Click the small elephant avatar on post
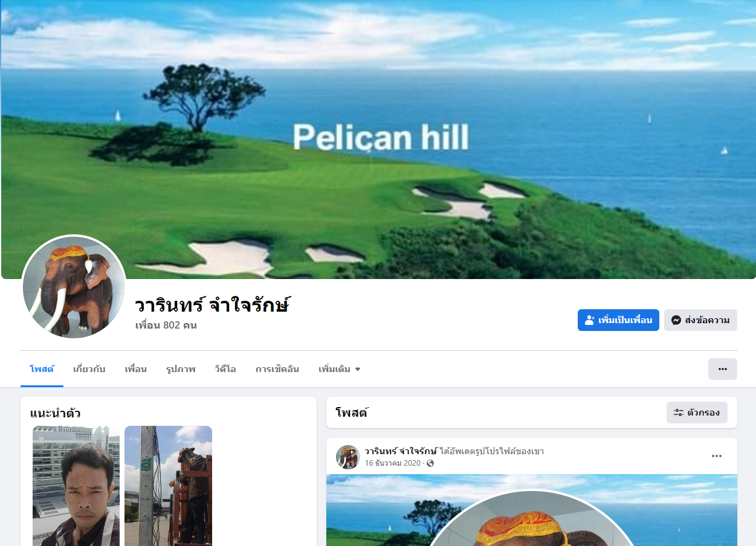Image resolution: width=756 pixels, height=546 pixels. [x=348, y=457]
